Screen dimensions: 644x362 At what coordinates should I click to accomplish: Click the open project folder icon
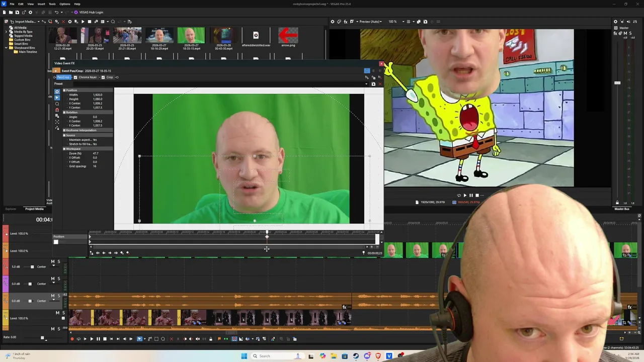coord(11,12)
